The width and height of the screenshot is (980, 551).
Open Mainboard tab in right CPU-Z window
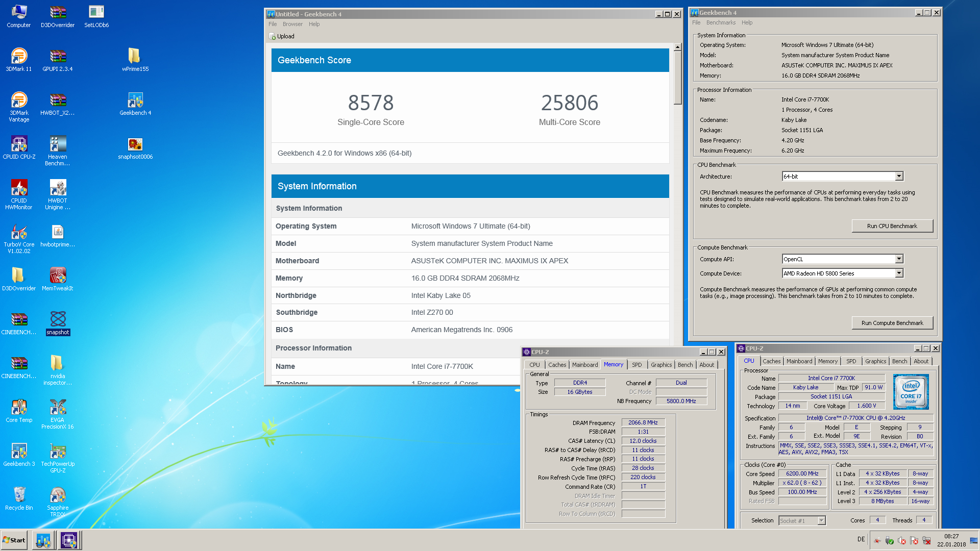799,361
